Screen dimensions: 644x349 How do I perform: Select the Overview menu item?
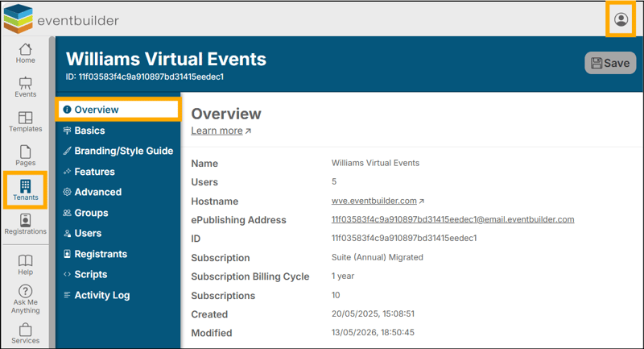pos(118,110)
